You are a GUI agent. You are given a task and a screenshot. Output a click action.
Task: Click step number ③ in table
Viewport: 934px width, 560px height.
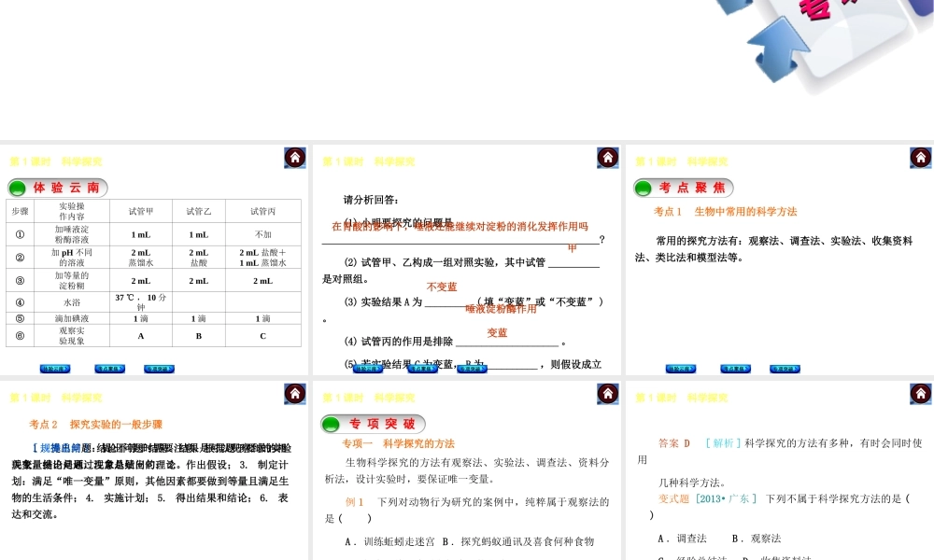[x=21, y=280]
